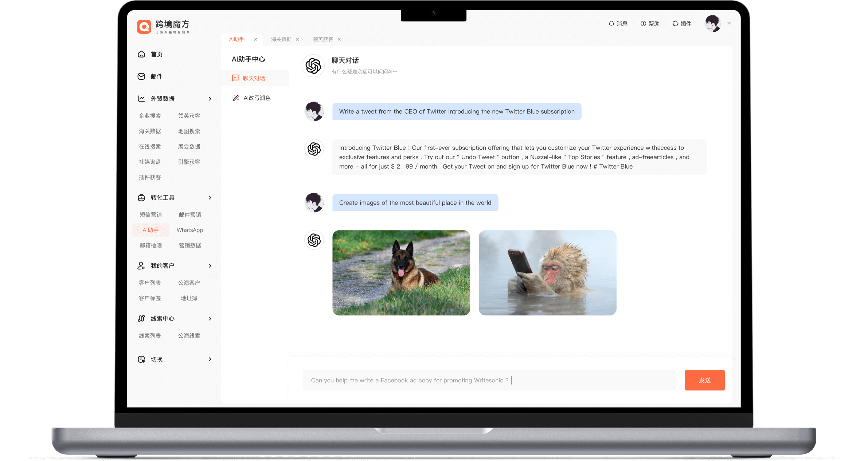Click the chat message input field
The height and width of the screenshot is (461, 868).
[x=488, y=380]
